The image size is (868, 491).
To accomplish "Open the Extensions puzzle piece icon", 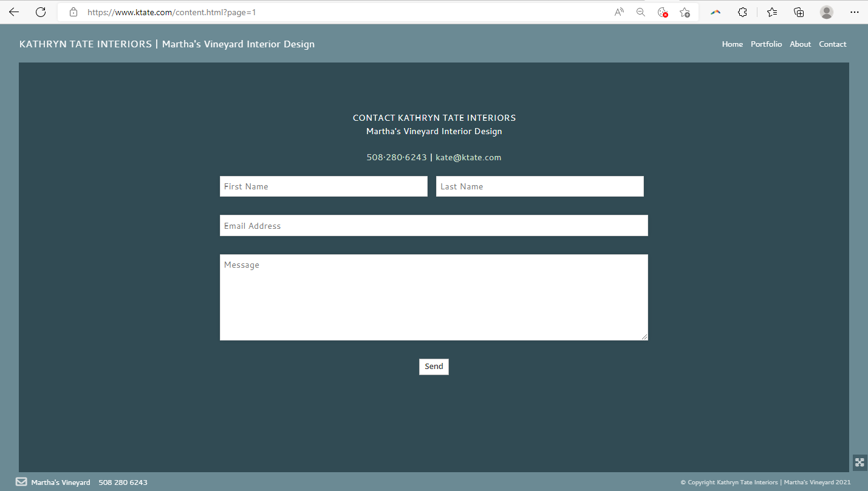I will pos(742,12).
